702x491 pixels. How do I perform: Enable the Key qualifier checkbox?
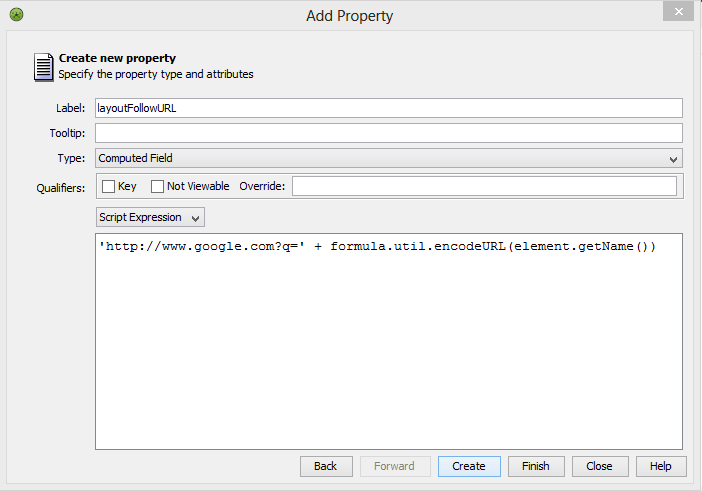pyautogui.click(x=108, y=186)
